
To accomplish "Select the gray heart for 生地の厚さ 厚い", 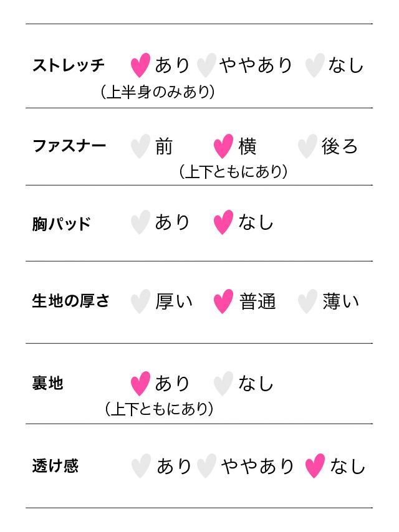I will pos(141,302).
